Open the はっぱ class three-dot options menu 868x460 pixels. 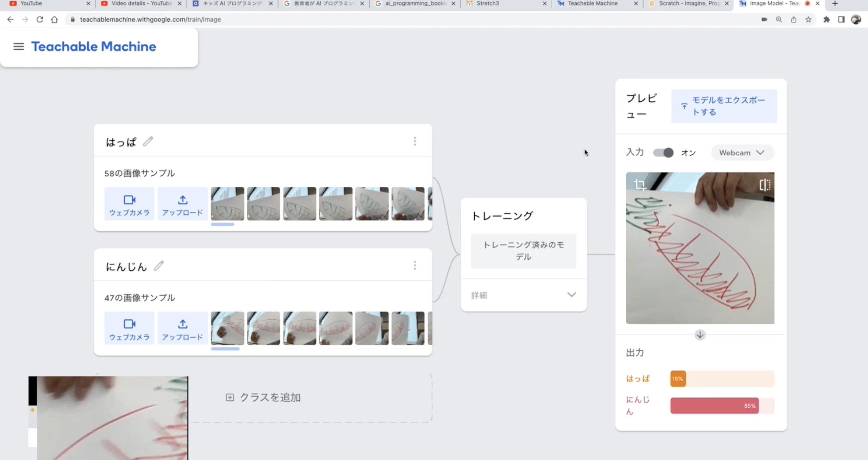pos(415,141)
